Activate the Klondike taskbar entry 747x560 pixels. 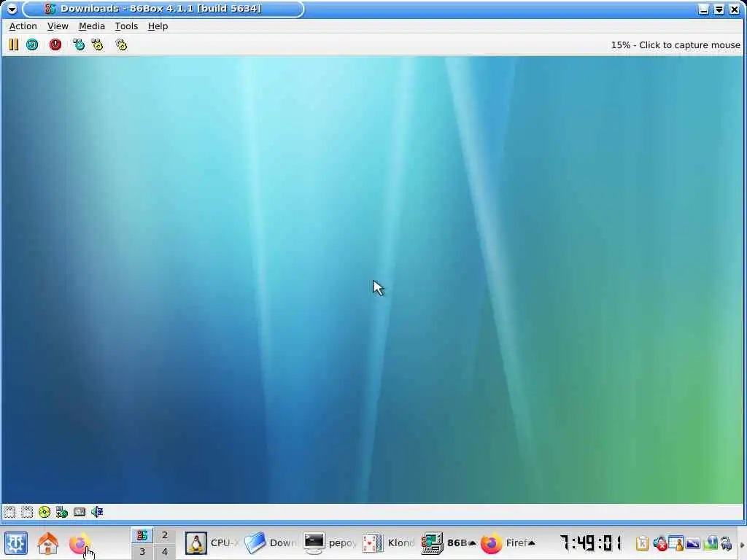[390, 543]
